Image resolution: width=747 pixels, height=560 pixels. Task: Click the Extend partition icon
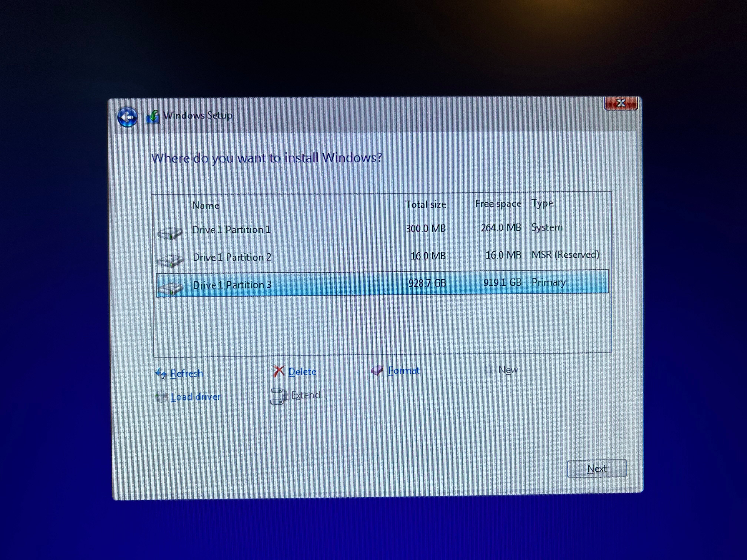[x=278, y=396]
